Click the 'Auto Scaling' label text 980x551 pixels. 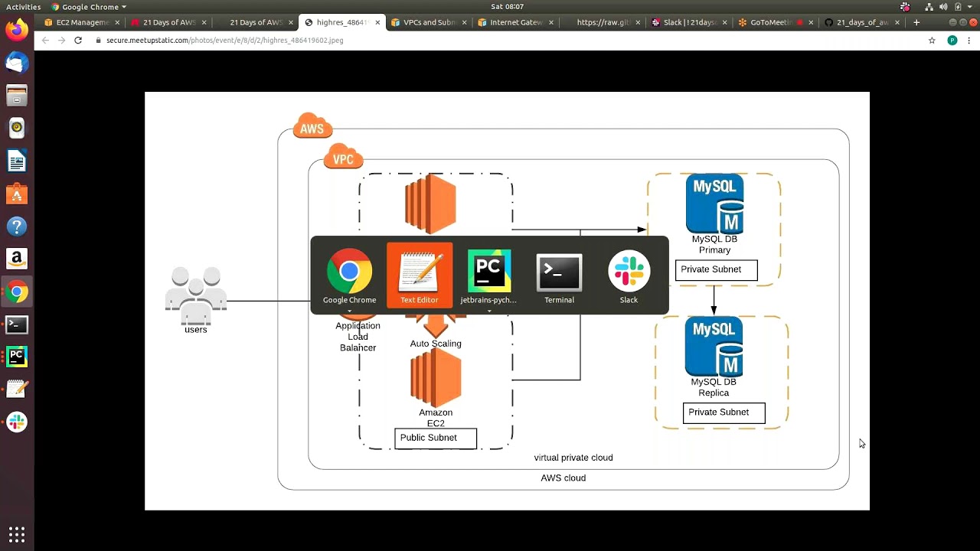tap(436, 344)
